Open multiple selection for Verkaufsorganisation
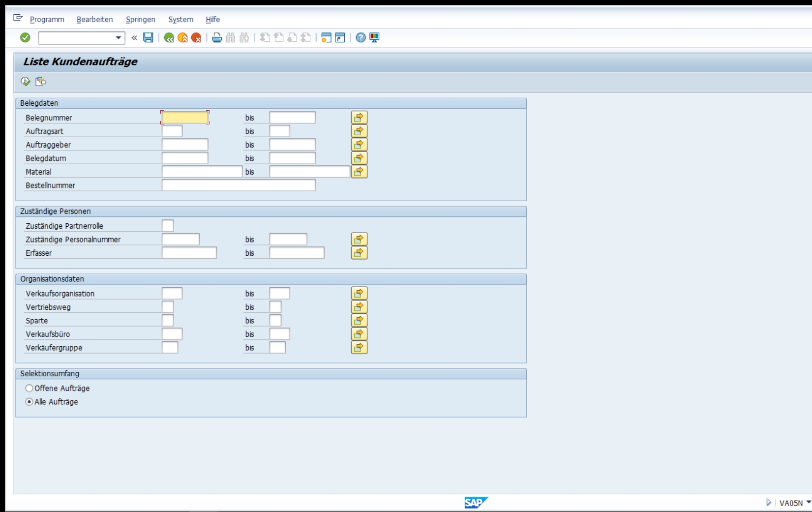Screen dimensions: 812x512 coord(359,294)
